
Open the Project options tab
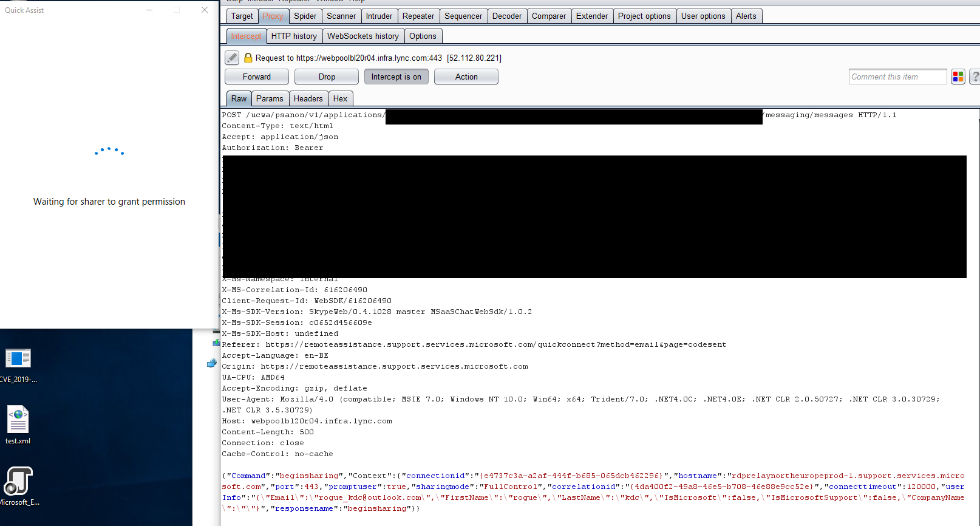click(644, 16)
